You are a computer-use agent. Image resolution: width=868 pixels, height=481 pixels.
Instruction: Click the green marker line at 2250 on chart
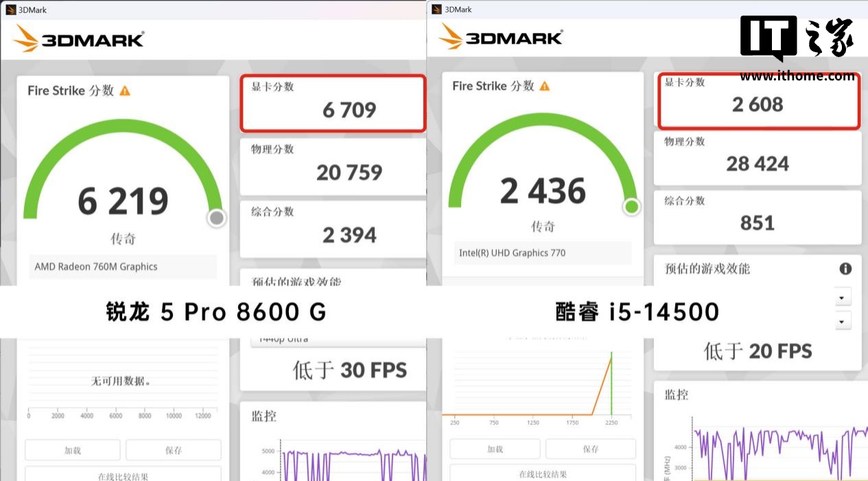[x=611, y=384]
